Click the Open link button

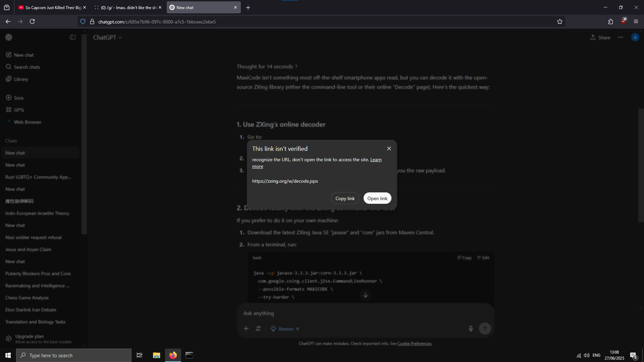tap(377, 198)
